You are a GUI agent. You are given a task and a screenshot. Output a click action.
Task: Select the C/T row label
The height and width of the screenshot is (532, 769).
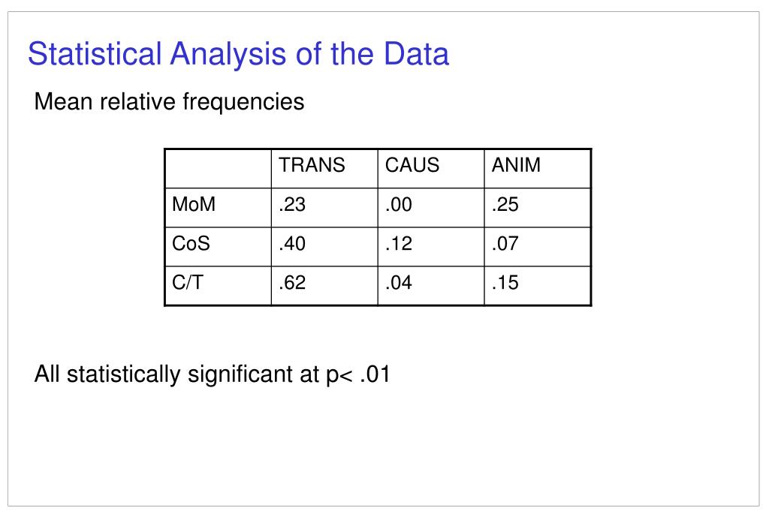tap(219, 286)
